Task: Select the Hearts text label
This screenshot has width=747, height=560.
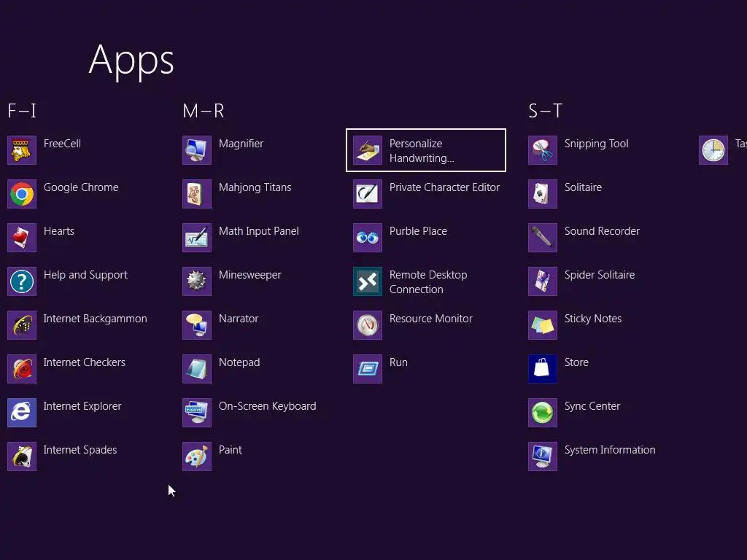Action: point(59,231)
